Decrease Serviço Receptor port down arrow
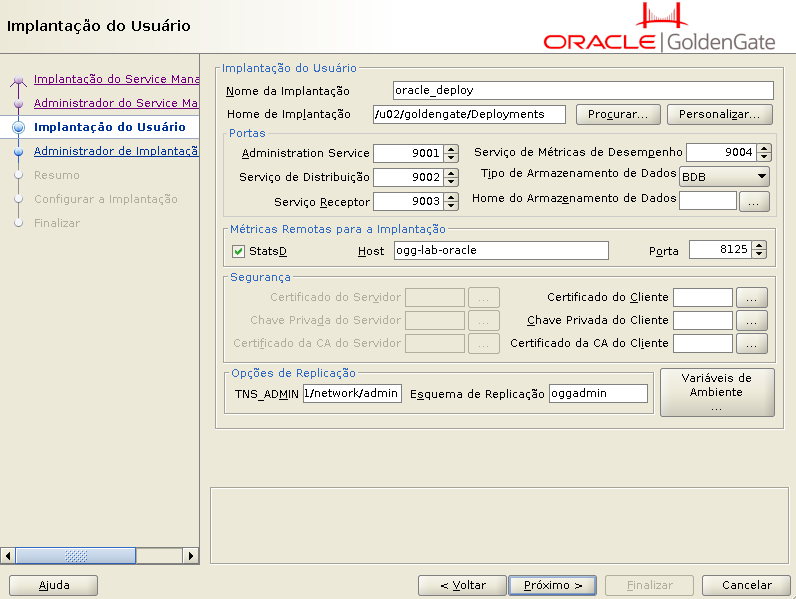The image size is (796, 599). pos(451,206)
